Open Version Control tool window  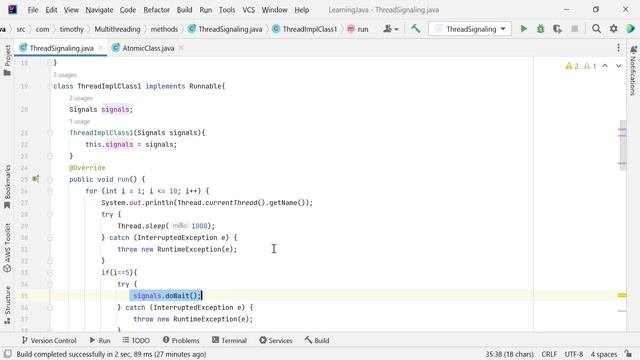click(49, 340)
